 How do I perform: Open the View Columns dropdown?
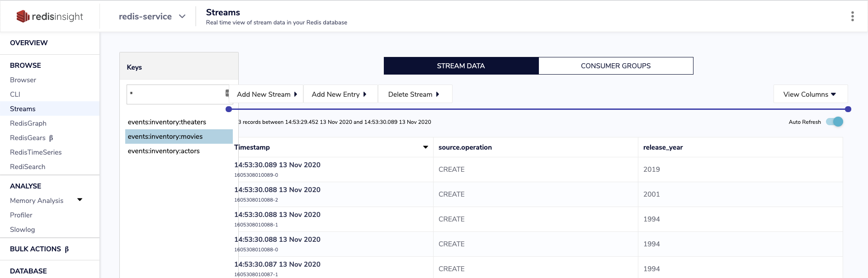pyautogui.click(x=810, y=94)
